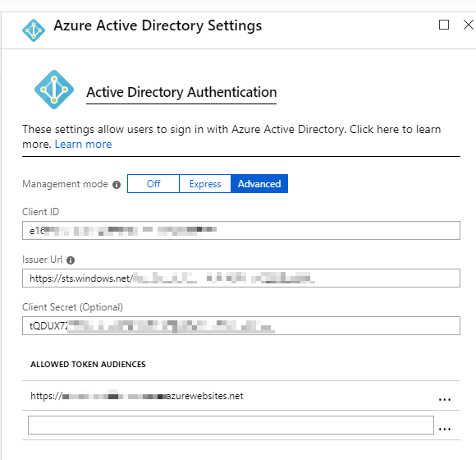Close the Azure Active Directory Settings blade
Viewport: 476px width, 460px height.
click(x=469, y=25)
